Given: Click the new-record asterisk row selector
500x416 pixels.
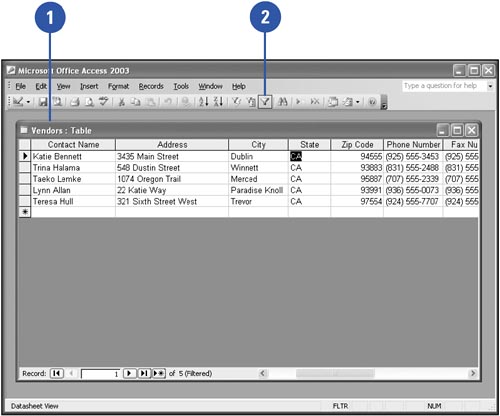Looking at the screenshot, I should pos(25,212).
